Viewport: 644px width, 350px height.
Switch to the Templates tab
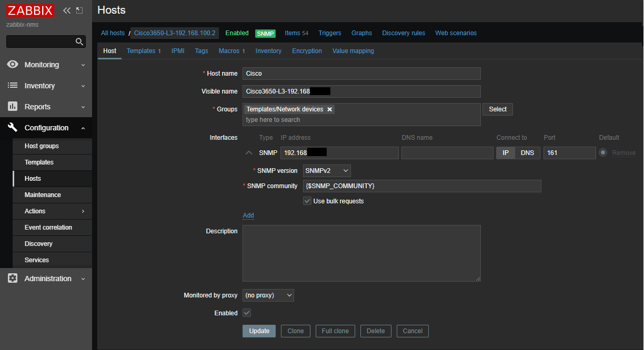pyautogui.click(x=144, y=51)
